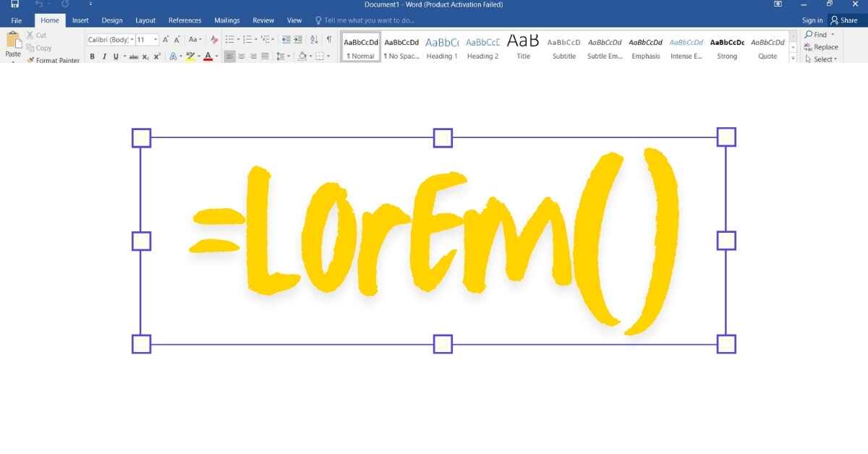The image size is (868, 454).
Task: Choose the red font color swatch
Action: 208,56
